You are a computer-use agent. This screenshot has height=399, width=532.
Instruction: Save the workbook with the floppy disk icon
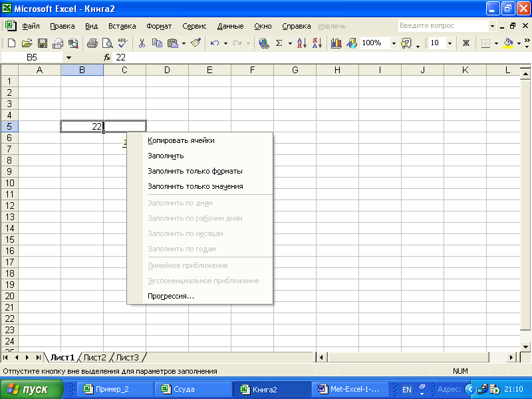point(43,43)
